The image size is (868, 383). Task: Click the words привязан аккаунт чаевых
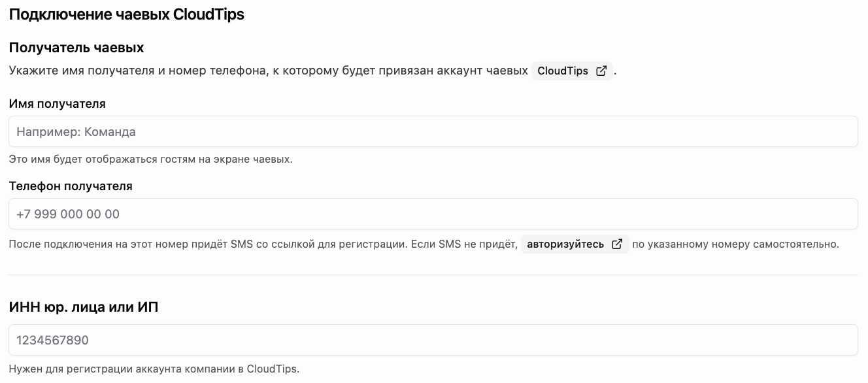point(454,71)
